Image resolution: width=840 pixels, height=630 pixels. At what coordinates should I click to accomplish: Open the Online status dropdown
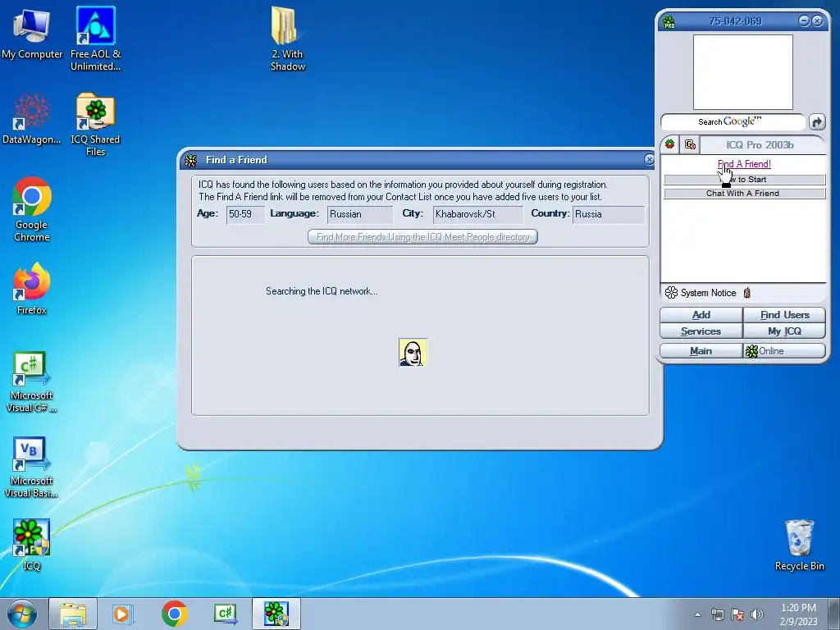pyautogui.click(x=784, y=351)
